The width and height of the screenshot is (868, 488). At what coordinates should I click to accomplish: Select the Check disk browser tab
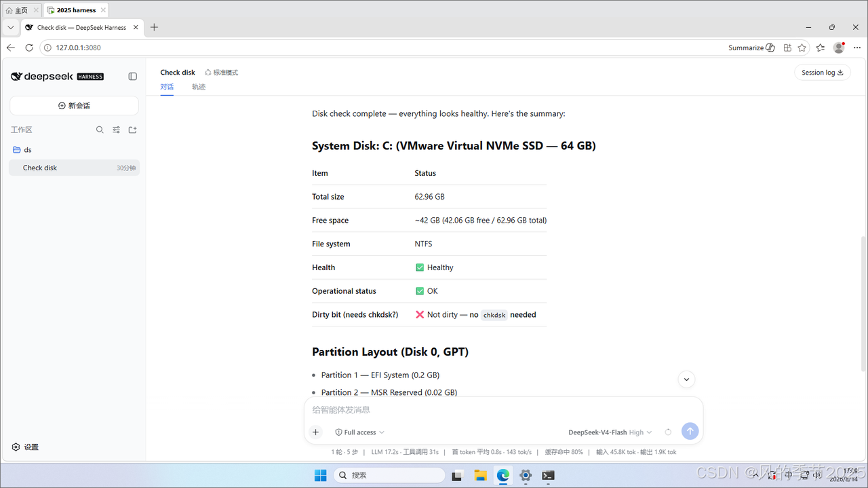coord(81,27)
